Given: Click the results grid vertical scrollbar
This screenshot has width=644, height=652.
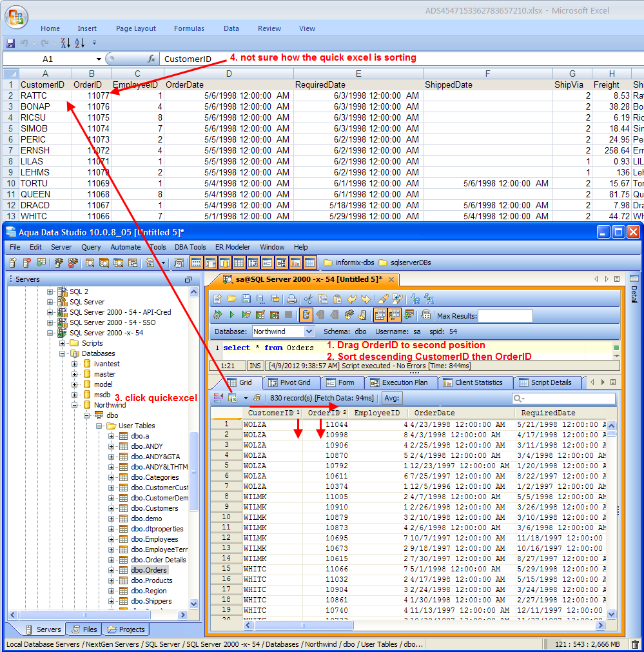Looking at the screenshot, I should point(612,519).
